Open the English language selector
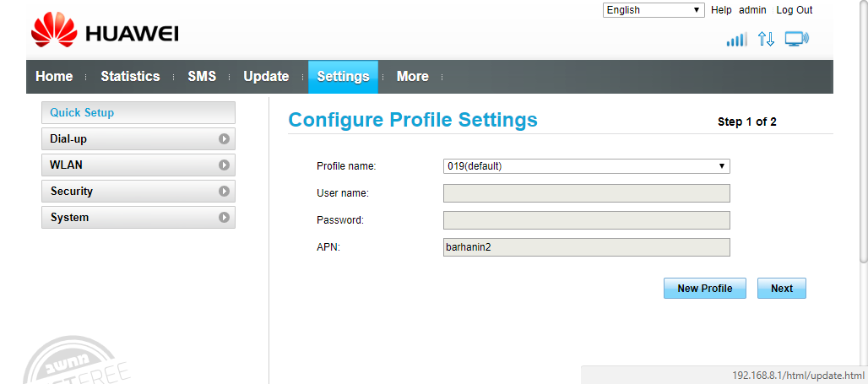Screen dimensions: 868x384 pos(654,10)
